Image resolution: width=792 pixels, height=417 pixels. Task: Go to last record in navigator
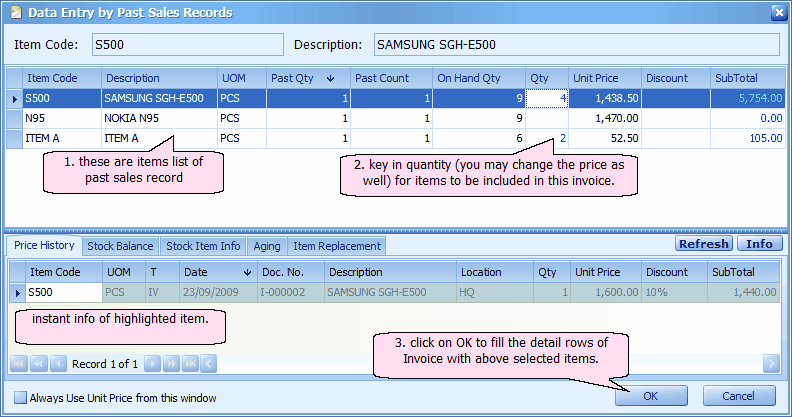point(190,363)
